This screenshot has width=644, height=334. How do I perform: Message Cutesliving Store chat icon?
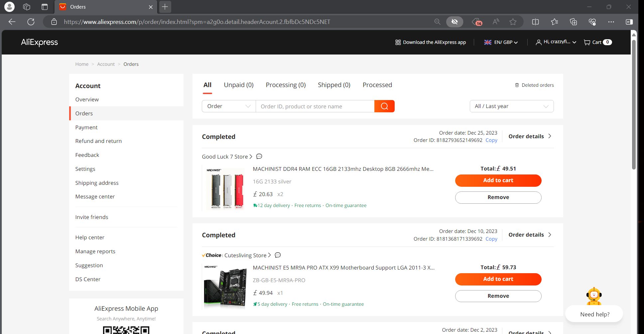pyautogui.click(x=278, y=255)
